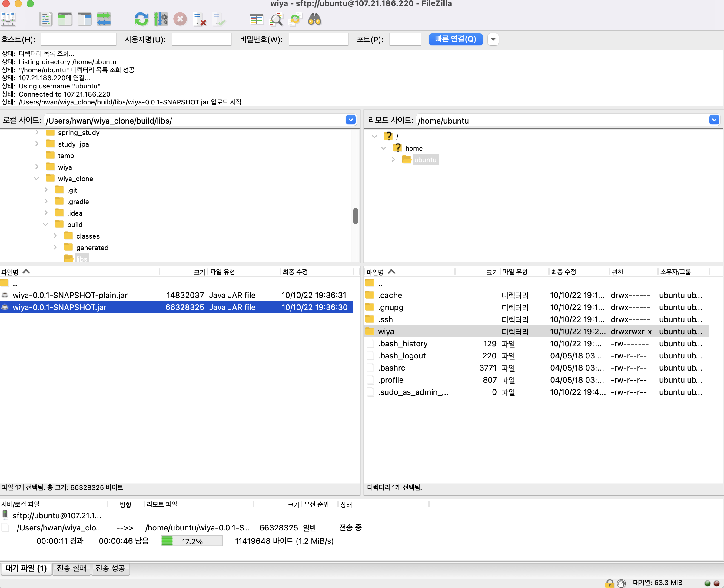Screen dimensions: 724x588
Task: Select the temp folder in local tree
Action: coord(66,156)
